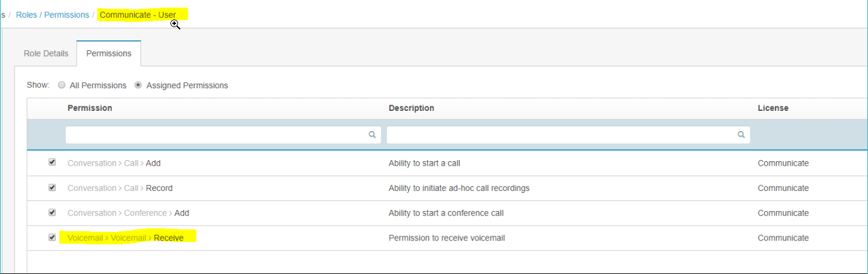Select the All Permissions radio button
The image size is (868, 274).
pyautogui.click(x=62, y=85)
